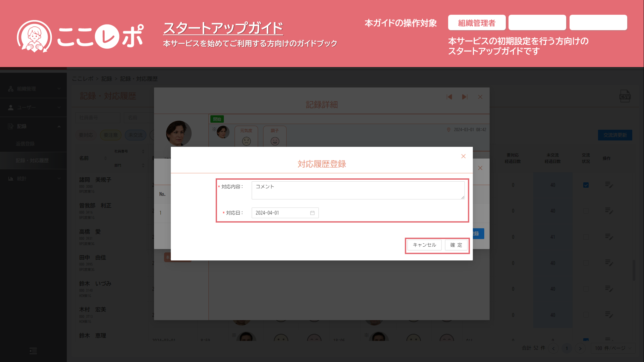Toggle the 交流状況 checkbox for 諸岡 美規子
Image resolution: width=644 pixels, height=362 pixels.
click(x=586, y=185)
